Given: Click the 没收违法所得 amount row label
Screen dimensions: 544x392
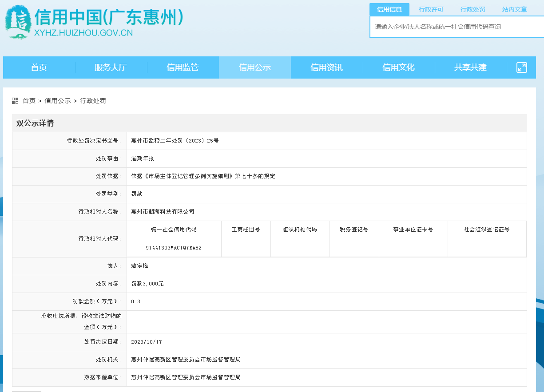Looking at the screenshot, I should coord(81,321).
